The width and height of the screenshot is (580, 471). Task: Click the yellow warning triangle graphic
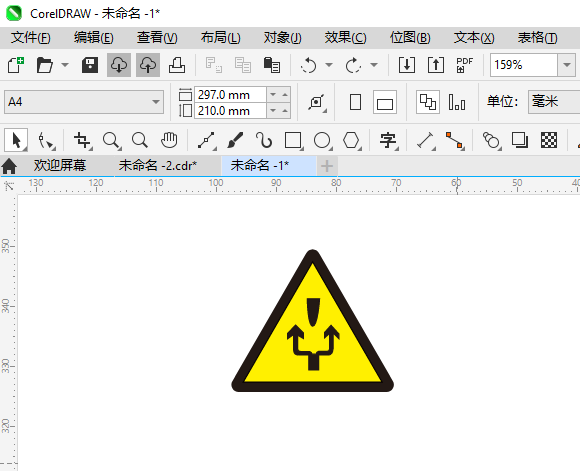[x=313, y=321]
